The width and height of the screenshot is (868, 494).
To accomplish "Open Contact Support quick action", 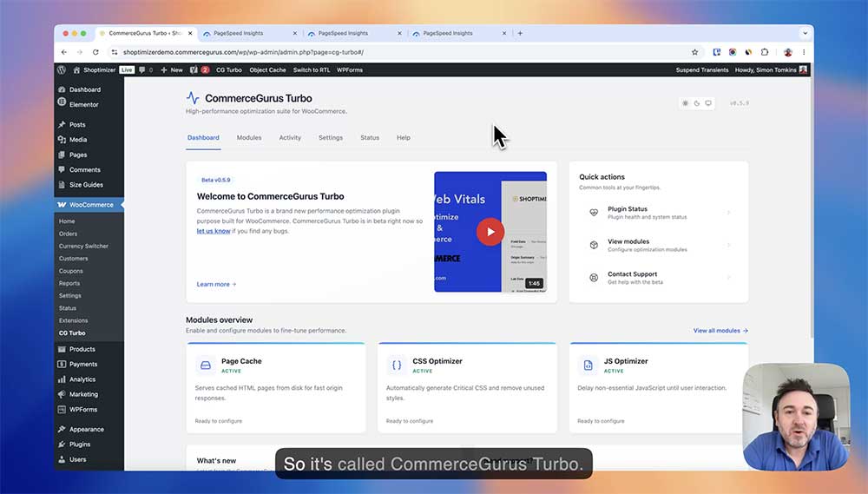I will (x=659, y=278).
